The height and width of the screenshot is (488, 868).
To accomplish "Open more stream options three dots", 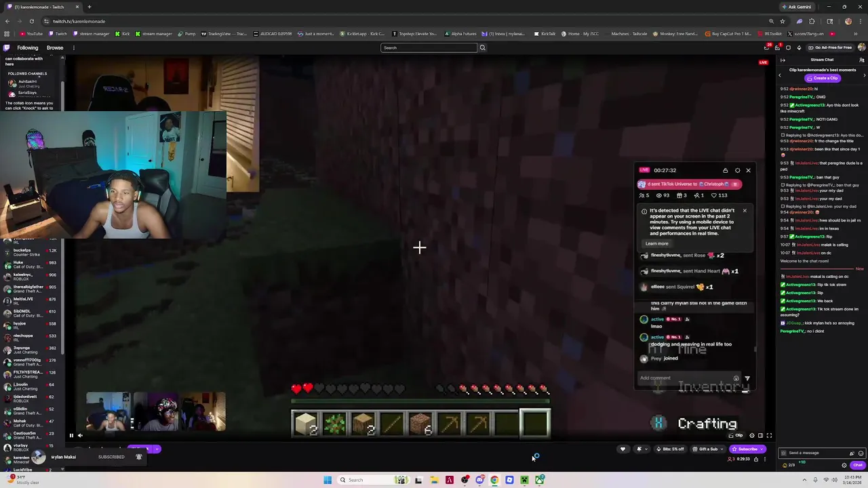I will click(764, 459).
